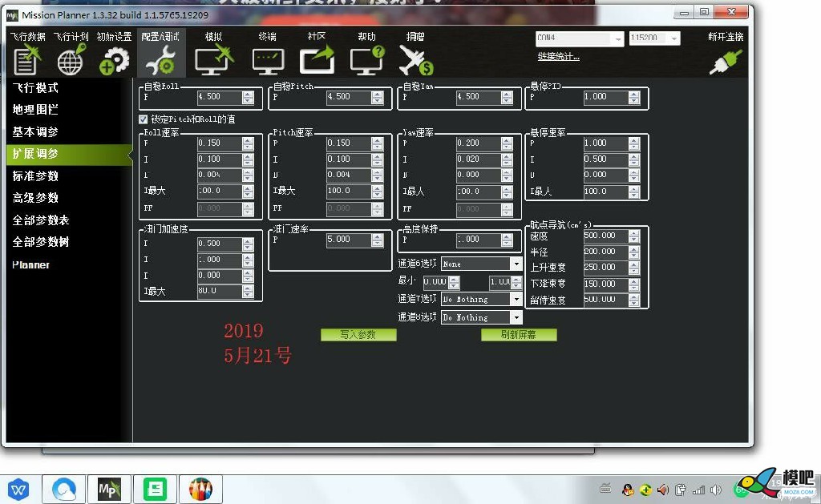The height and width of the screenshot is (504, 821).
Task: Toggle 锁定Pitch和Roll的值 checkbox
Action: (143, 119)
